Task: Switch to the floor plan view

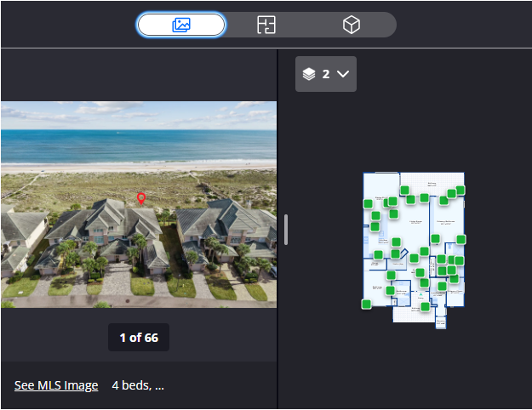Action: pyautogui.click(x=266, y=25)
